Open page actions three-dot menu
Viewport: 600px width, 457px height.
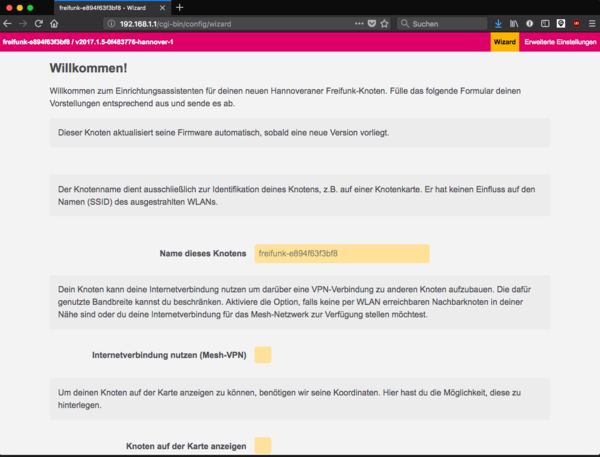(359, 22)
